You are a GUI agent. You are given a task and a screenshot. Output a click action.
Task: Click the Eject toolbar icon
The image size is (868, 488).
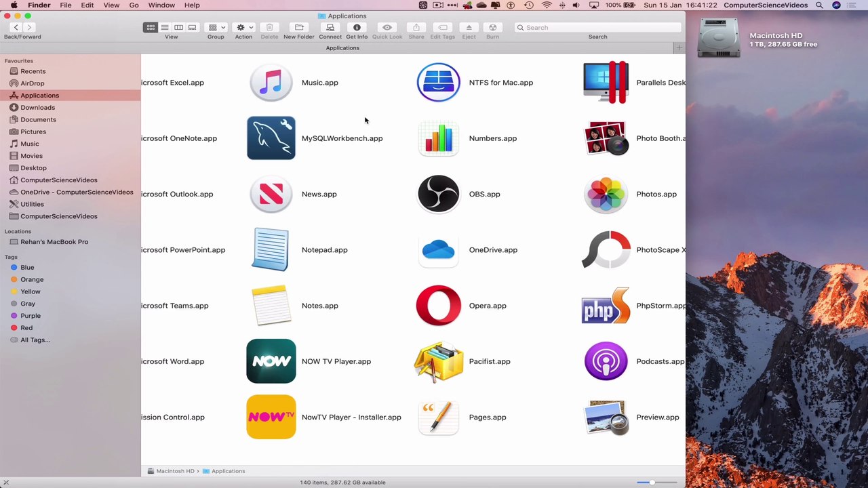(469, 27)
